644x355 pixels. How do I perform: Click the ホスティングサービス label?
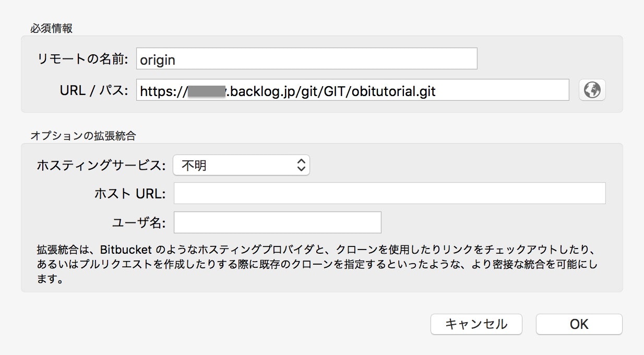tap(102, 166)
